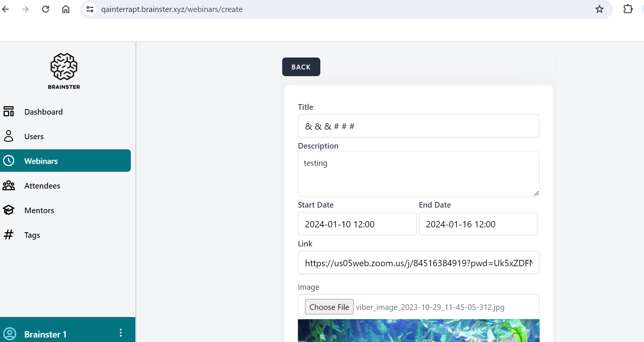Click the Attendees group icon
This screenshot has height=342, width=644.
click(9, 186)
